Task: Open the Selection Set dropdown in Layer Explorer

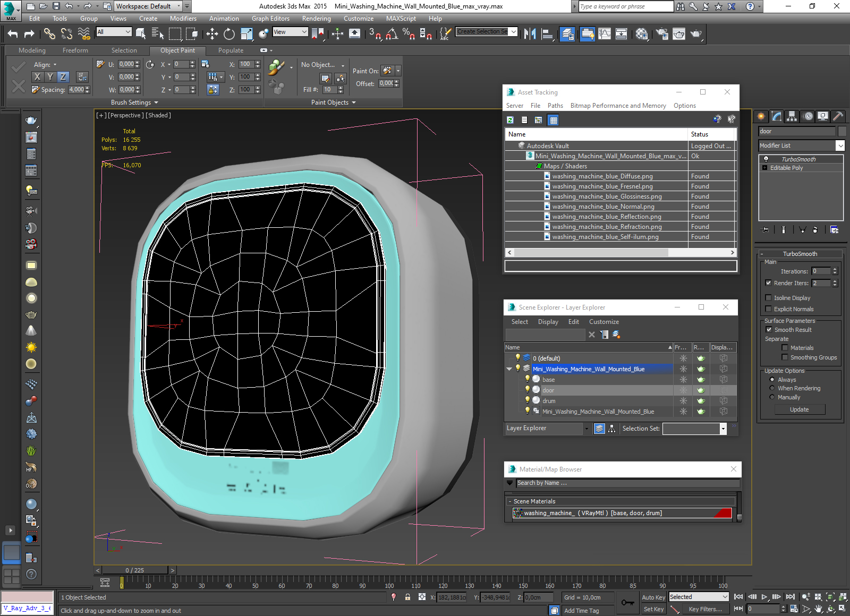Action: pos(723,429)
